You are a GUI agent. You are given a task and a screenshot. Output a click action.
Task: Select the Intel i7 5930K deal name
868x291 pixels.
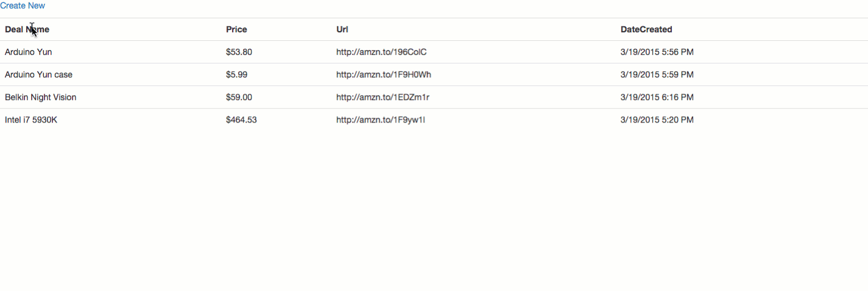pos(31,120)
